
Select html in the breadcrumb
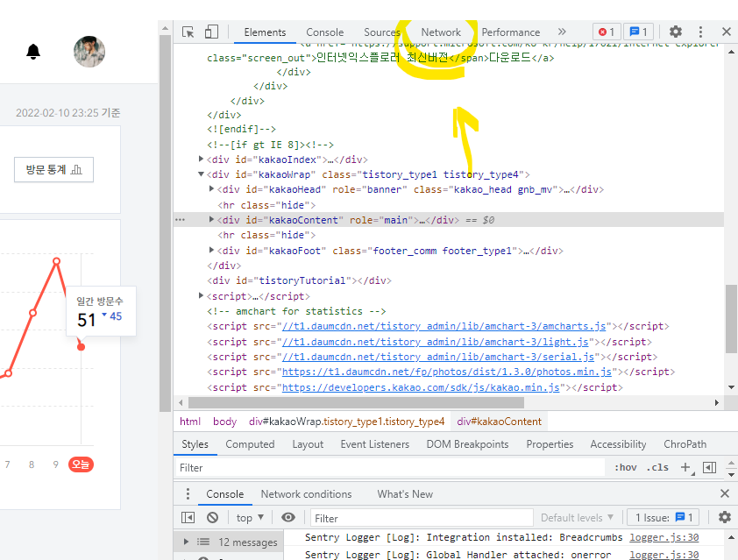190,422
